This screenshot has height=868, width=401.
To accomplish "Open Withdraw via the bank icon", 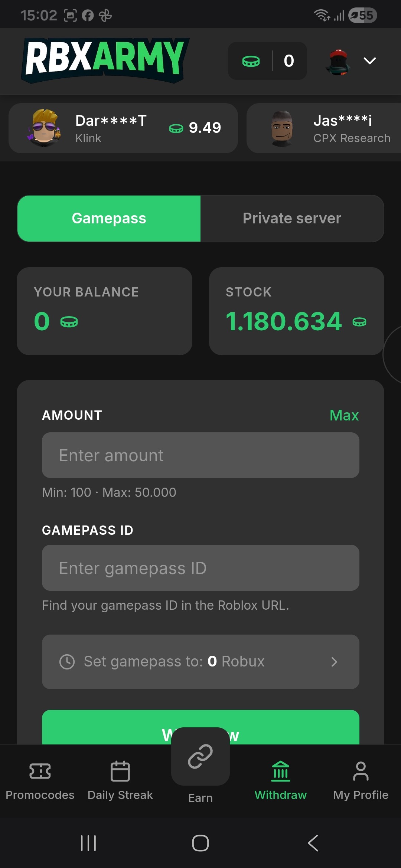I will pos(281,771).
